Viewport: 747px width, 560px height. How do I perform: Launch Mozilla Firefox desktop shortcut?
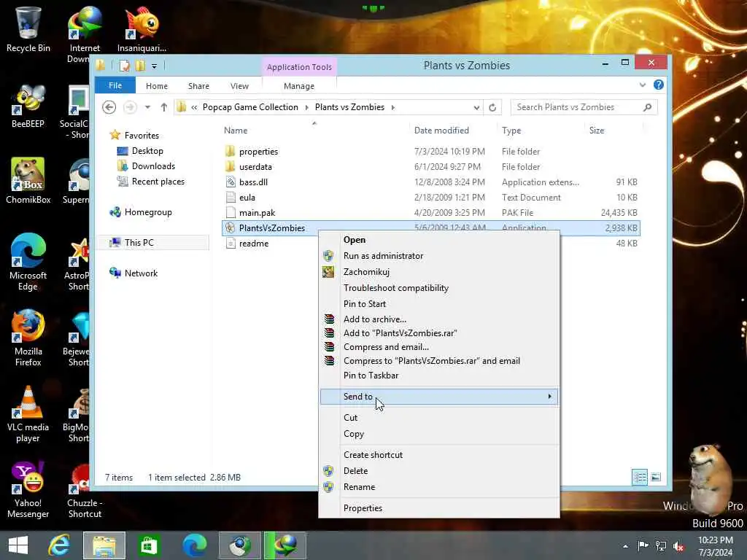tap(28, 338)
